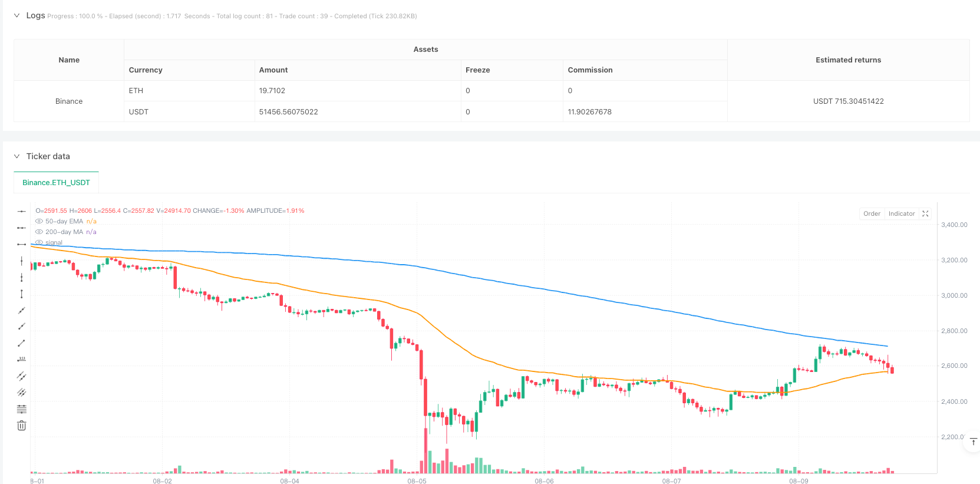Collapse the Ticker data section
The image size is (980, 484).
click(x=17, y=156)
